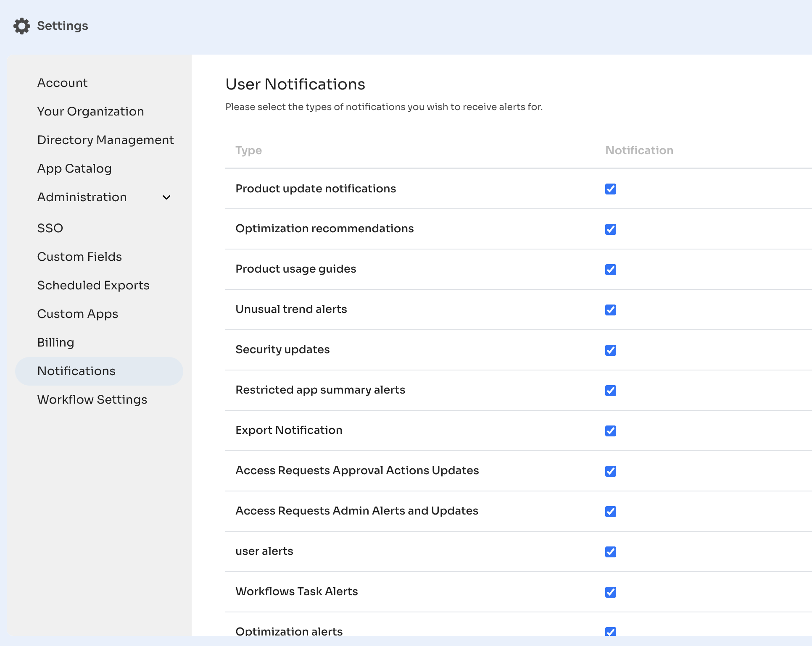Toggle Restricted app summary alerts checkbox
Viewport: 812px width, 646px height.
tap(611, 391)
